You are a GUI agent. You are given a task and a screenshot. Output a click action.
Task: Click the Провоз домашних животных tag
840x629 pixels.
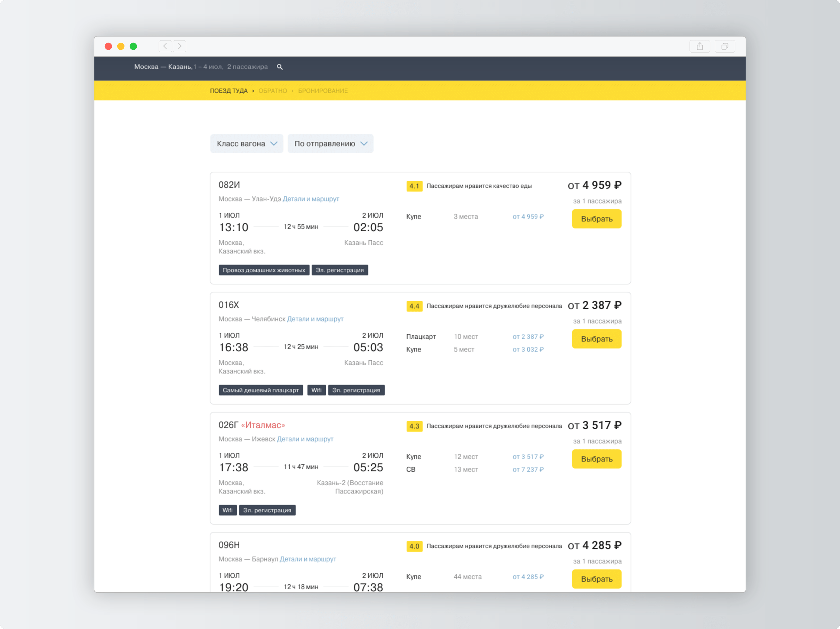[264, 270]
